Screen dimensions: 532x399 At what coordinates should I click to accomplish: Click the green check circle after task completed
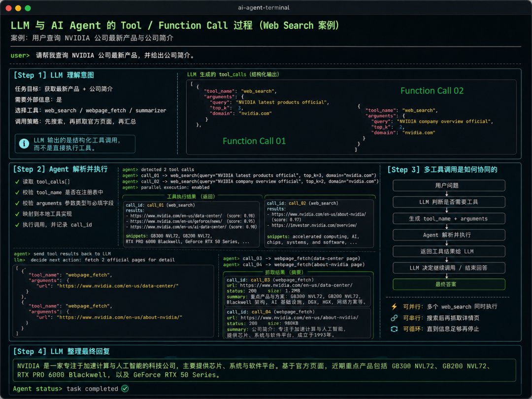point(125,389)
